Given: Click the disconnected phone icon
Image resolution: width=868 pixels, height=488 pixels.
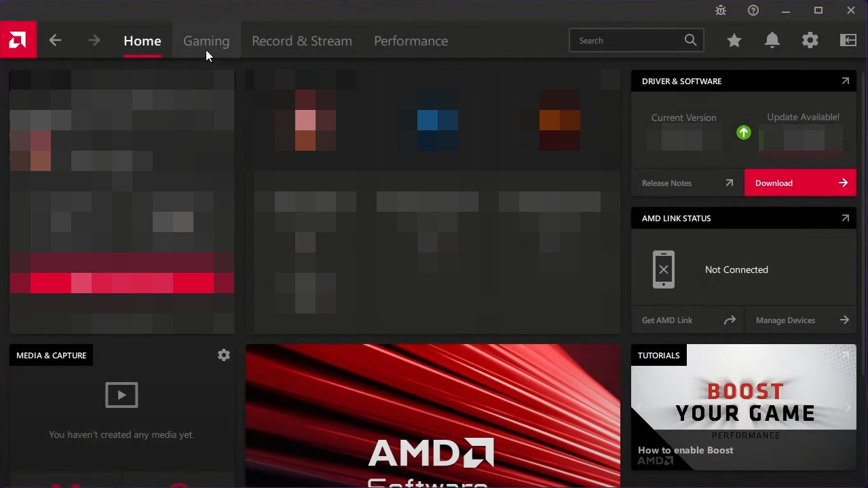Looking at the screenshot, I should tap(663, 269).
